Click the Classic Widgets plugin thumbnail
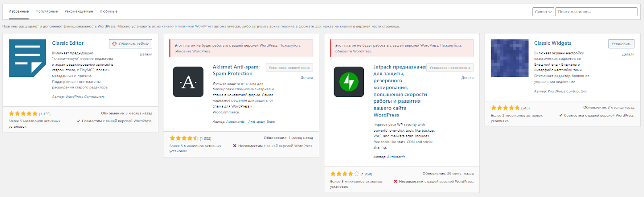This screenshot has height=197, width=644. click(510, 58)
